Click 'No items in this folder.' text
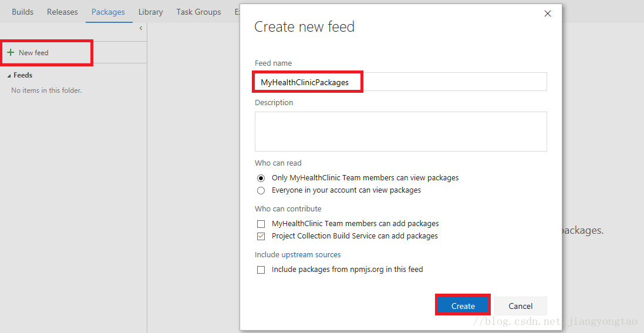 46,90
